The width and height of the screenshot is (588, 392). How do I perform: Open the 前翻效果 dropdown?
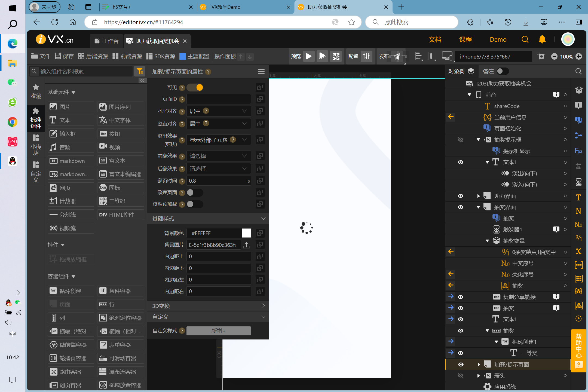[x=219, y=156]
